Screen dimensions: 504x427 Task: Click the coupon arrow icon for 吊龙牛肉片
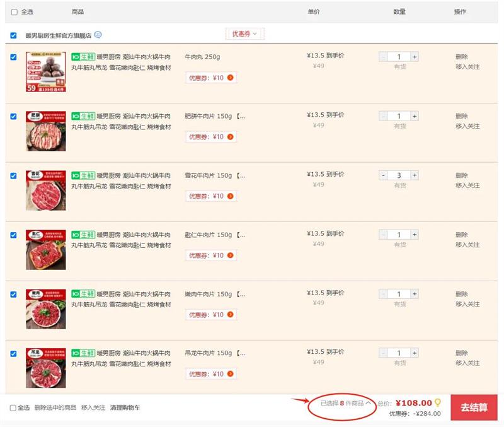tap(231, 374)
